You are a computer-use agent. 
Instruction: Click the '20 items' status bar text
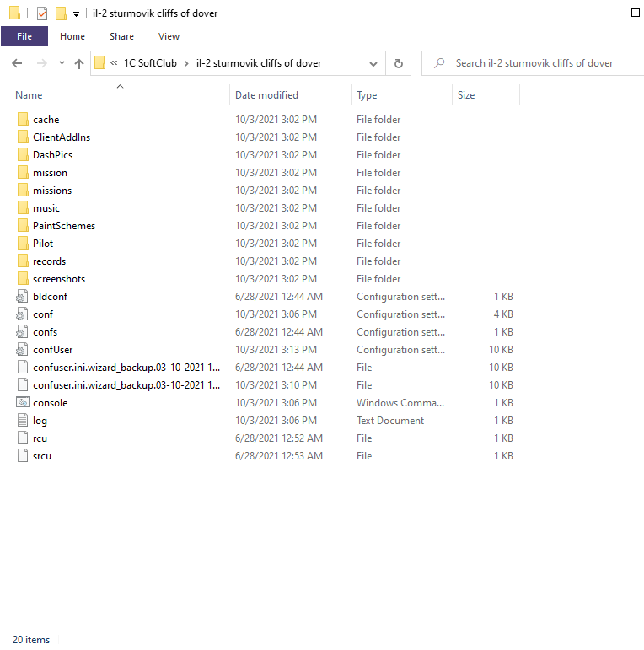click(x=31, y=640)
